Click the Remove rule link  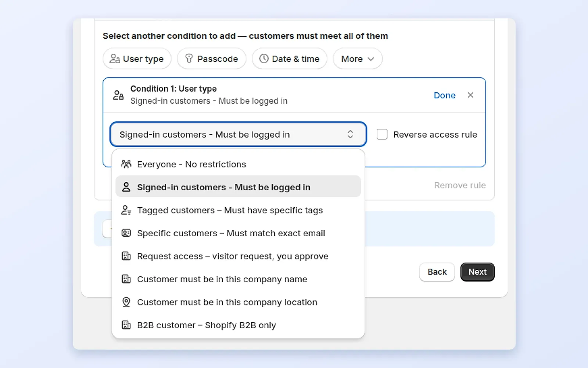coord(460,185)
